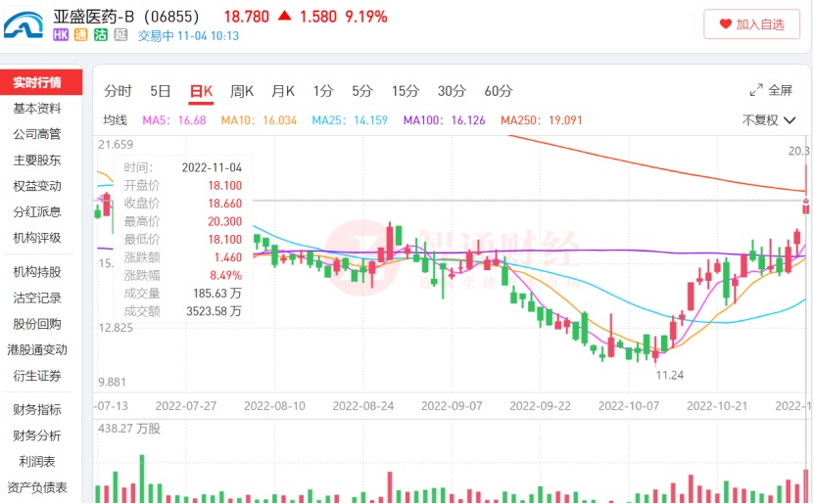
Task: Open 机构持股 in sidebar
Action: (37, 272)
